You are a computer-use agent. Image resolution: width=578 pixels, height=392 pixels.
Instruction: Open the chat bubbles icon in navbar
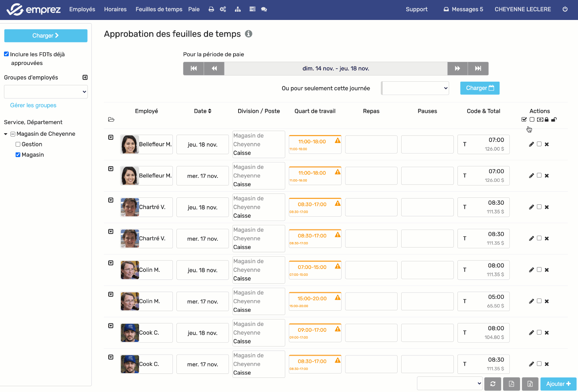click(264, 9)
